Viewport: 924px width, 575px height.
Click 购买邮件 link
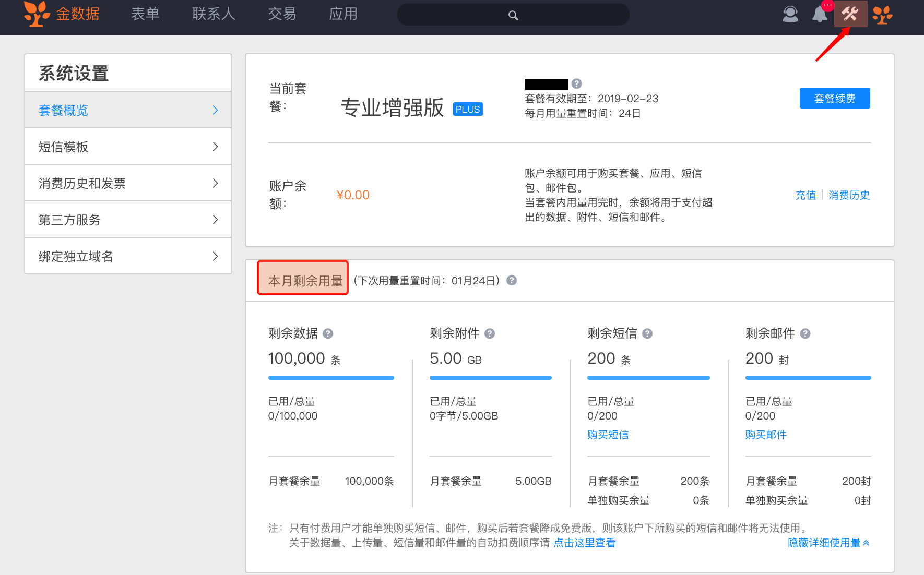point(766,435)
